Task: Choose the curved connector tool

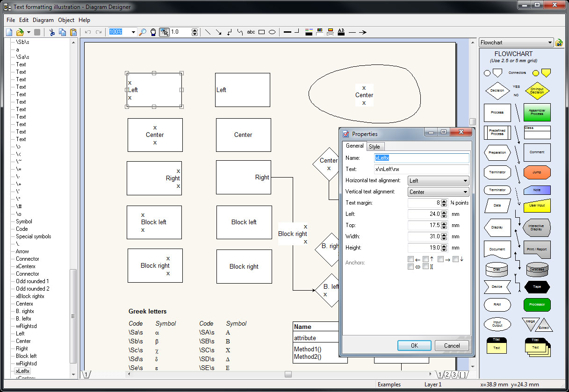Action: pos(240,32)
